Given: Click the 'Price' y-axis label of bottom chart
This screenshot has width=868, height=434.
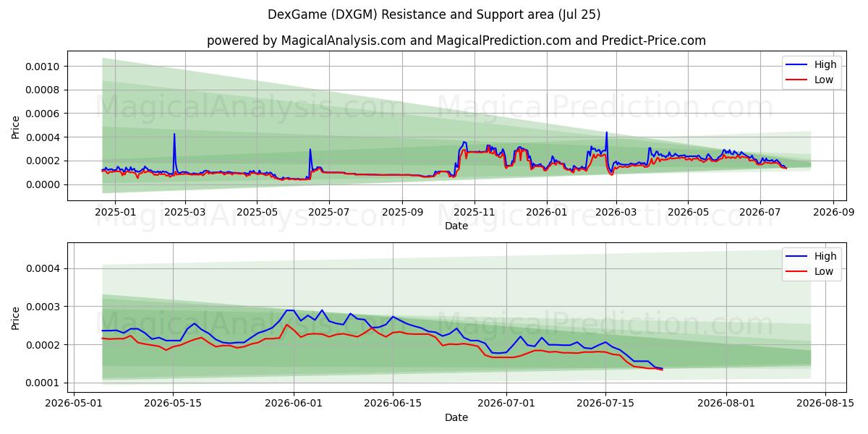Looking at the screenshot, I should point(16,317).
